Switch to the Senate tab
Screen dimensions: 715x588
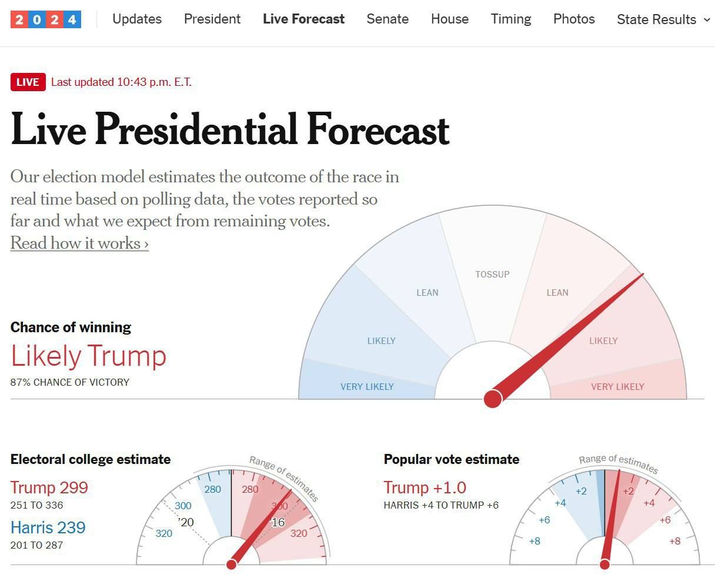[387, 19]
